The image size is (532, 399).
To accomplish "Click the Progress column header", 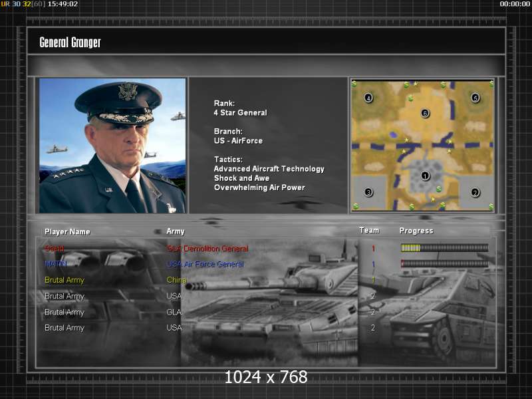I will 416,231.
